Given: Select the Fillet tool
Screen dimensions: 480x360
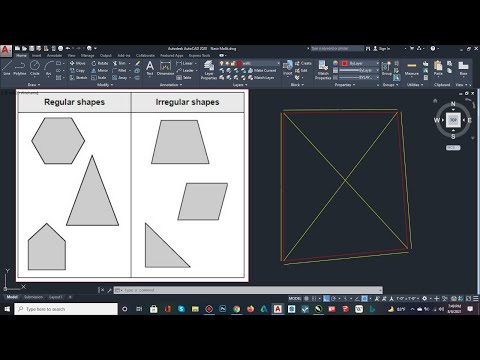Looking at the screenshot, I should click(x=119, y=70).
